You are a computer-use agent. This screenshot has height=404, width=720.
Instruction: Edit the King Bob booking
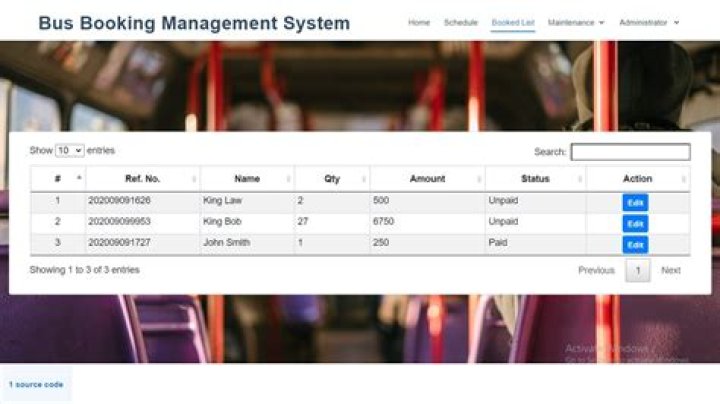point(635,224)
